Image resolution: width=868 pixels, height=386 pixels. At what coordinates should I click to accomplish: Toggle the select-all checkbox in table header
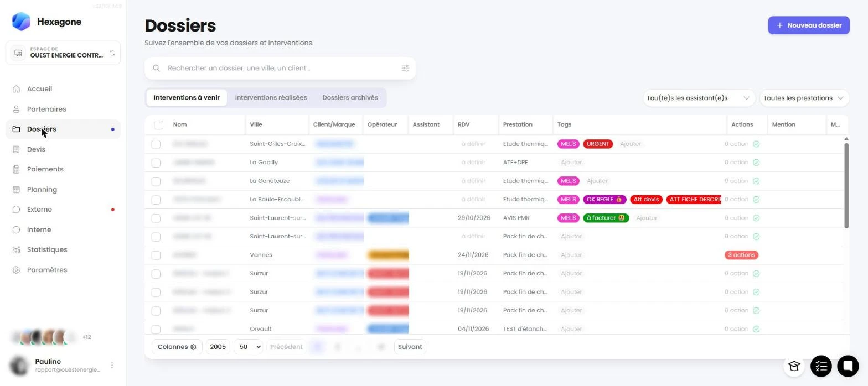tap(159, 125)
